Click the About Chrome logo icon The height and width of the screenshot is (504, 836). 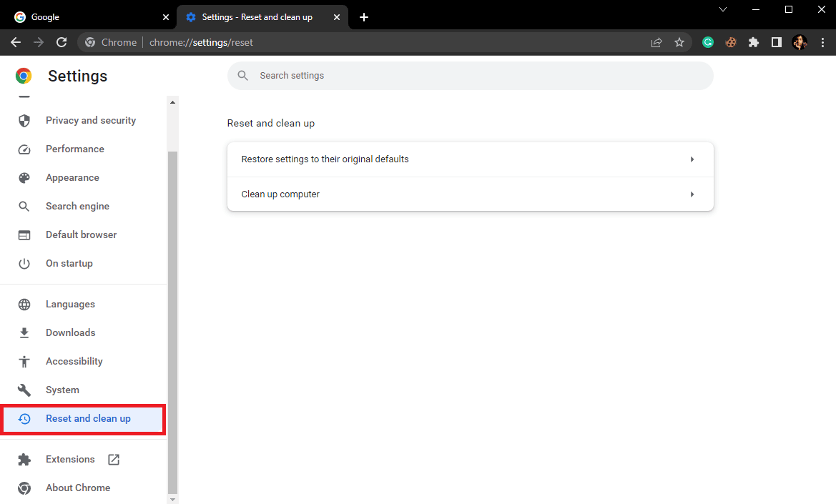click(x=24, y=488)
